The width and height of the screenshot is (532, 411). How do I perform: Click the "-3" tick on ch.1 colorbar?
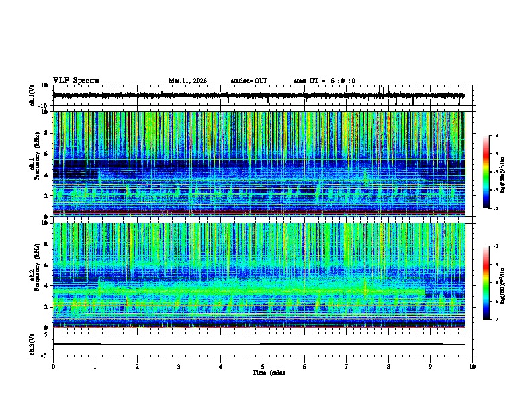click(496, 135)
